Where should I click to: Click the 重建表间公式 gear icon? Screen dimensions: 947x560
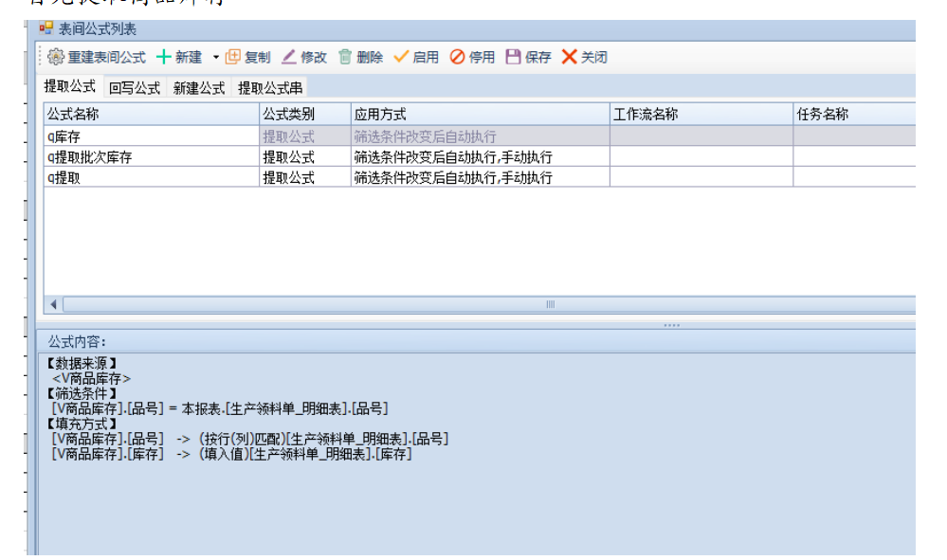tap(56, 57)
